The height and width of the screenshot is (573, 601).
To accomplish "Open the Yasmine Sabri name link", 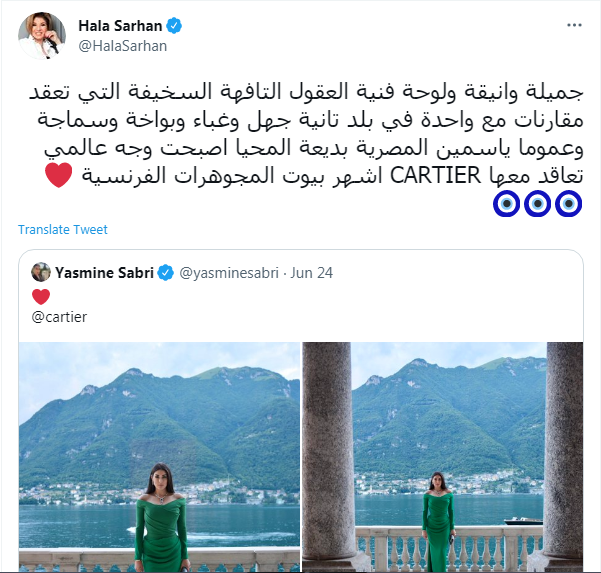I will 104,273.
